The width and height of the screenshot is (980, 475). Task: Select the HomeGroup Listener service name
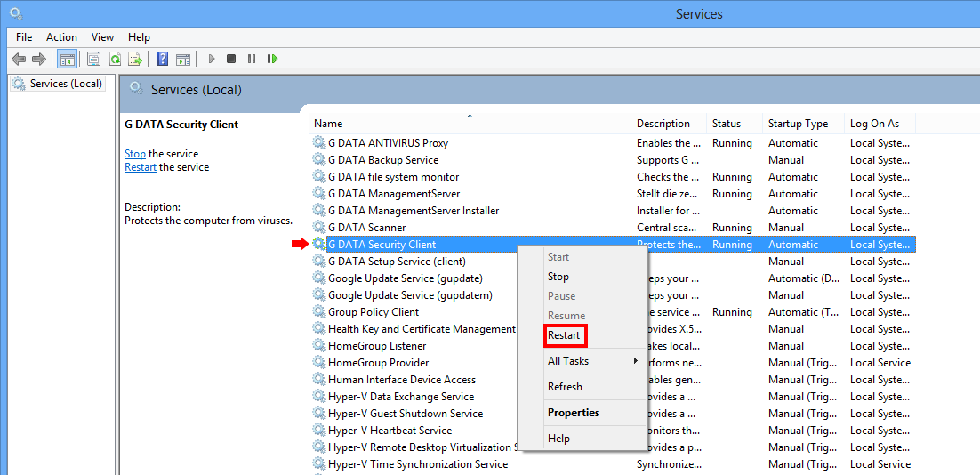pyautogui.click(x=377, y=345)
